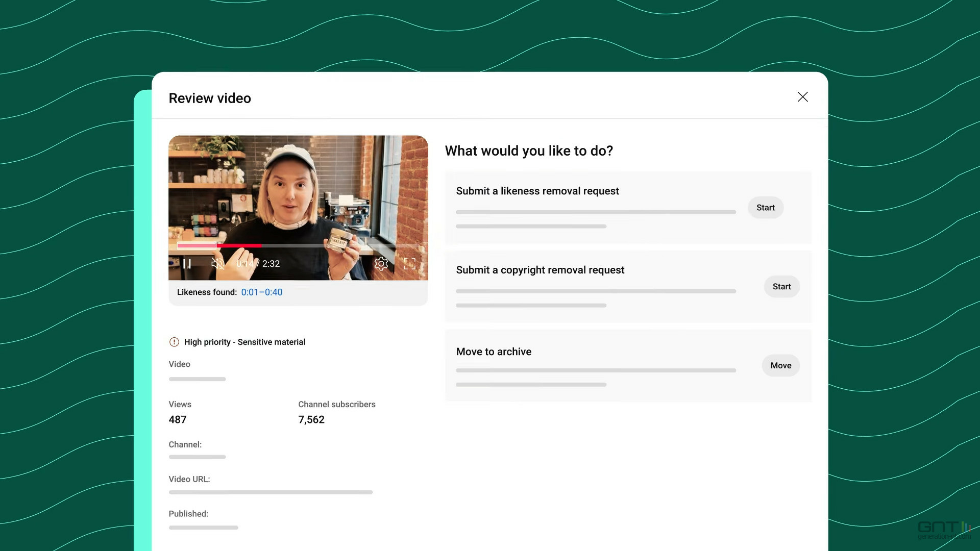
Task: Enter fullscreen mode on the video
Action: [x=409, y=264]
